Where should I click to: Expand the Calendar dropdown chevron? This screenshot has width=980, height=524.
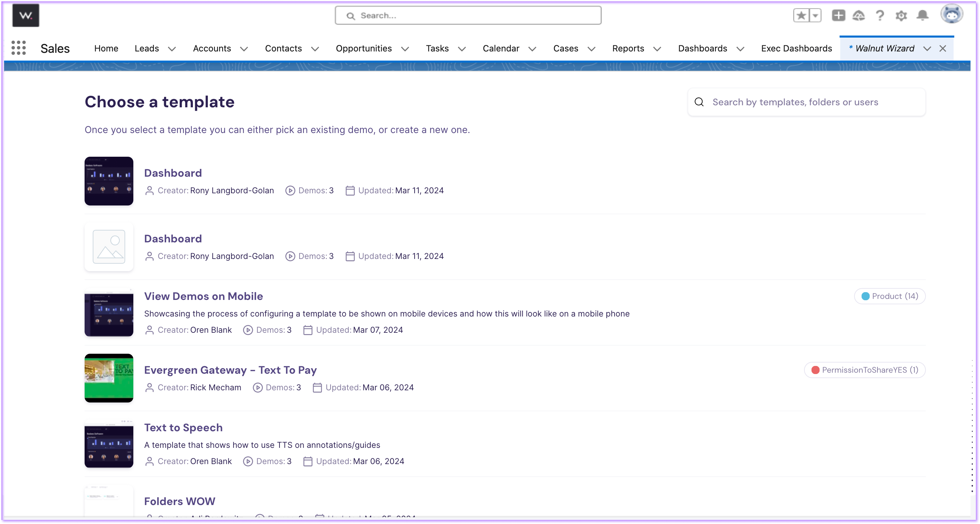[x=533, y=49]
